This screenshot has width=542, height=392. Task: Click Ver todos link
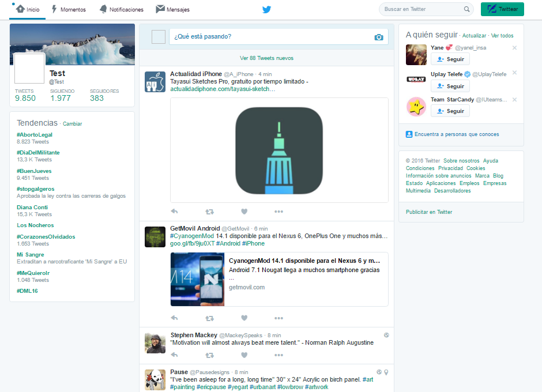(502, 36)
